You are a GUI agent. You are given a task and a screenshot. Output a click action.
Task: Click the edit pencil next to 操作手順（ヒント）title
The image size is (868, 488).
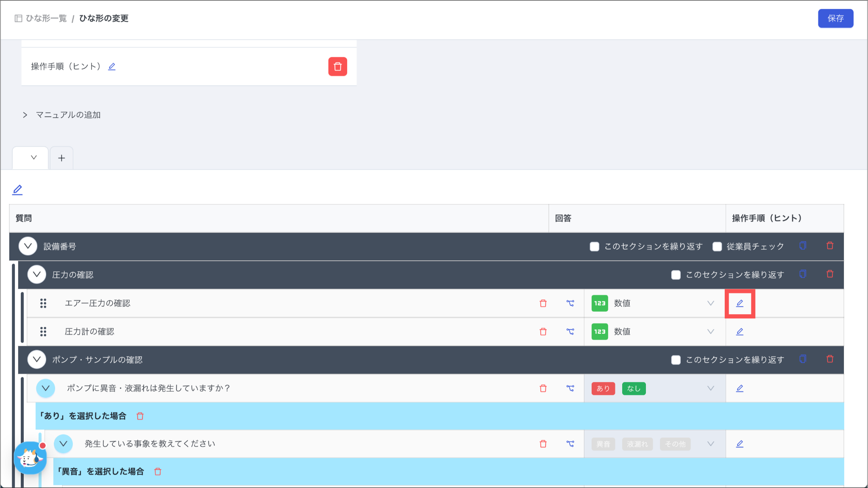[111, 67]
